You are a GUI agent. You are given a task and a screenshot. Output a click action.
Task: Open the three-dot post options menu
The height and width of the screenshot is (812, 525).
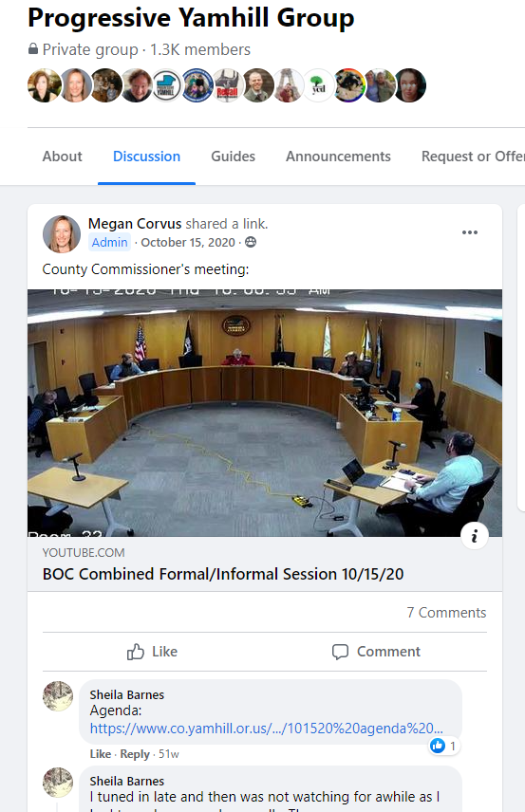coord(470,232)
